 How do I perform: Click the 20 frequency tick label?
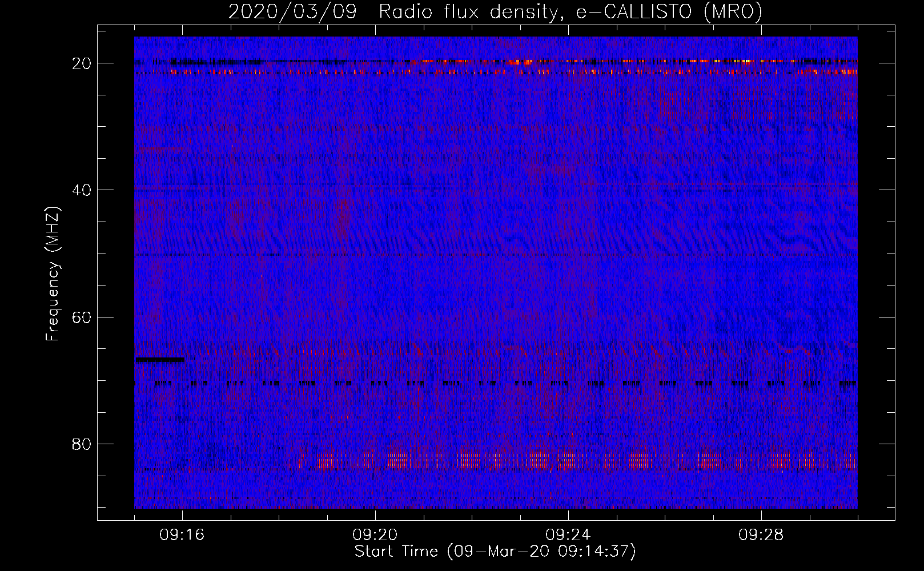point(82,63)
